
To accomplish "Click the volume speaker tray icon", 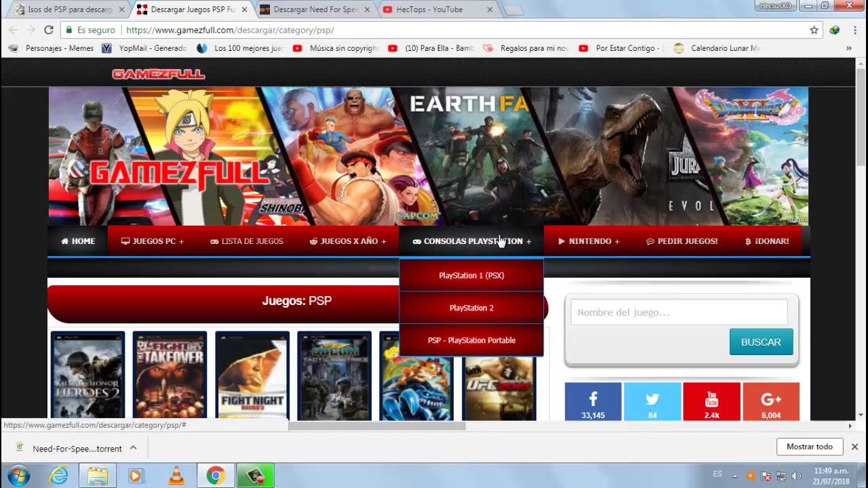I will pos(796,476).
